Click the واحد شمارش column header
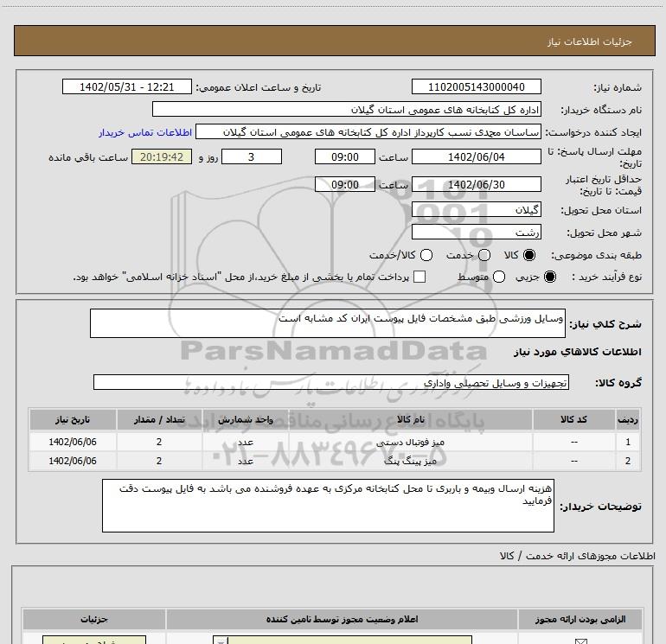 click(246, 420)
